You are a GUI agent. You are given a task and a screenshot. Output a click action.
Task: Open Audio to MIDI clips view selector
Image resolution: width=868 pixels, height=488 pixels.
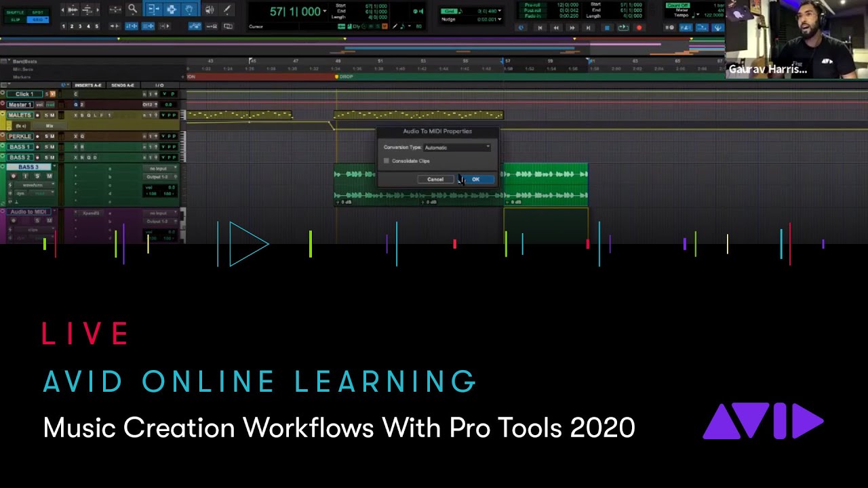coord(35,230)
